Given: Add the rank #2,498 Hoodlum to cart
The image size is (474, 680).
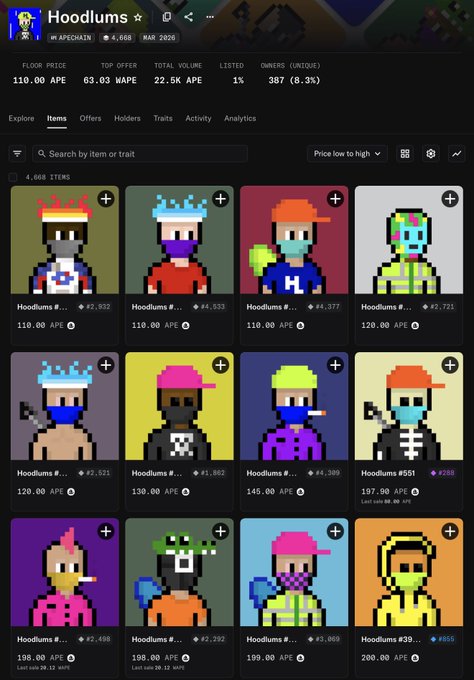Looking at the screenshot, I should point(106,531).
